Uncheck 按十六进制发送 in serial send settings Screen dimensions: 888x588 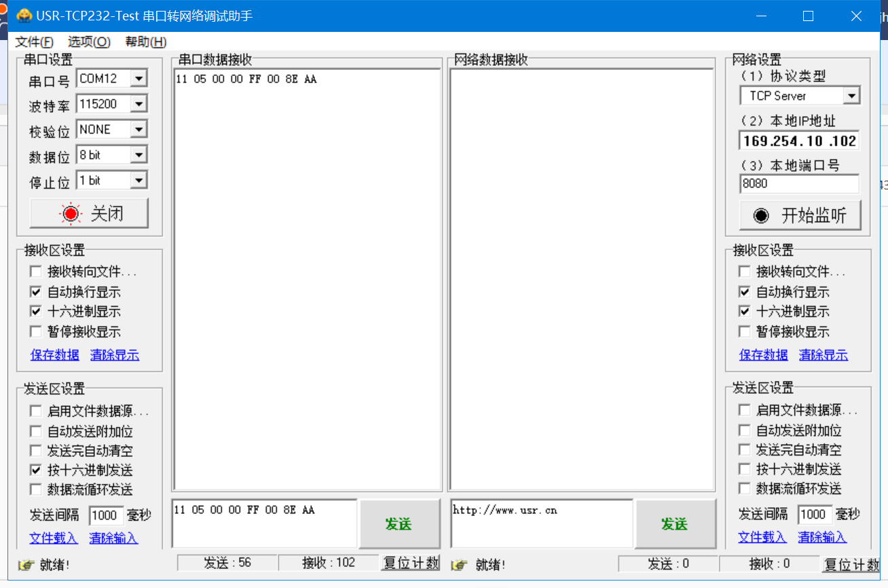tap(35, 470)
